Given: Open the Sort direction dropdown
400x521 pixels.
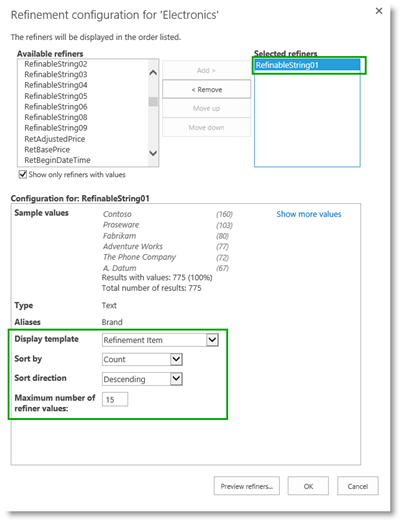Looking at the screenshot, I should tap(142, 379).
